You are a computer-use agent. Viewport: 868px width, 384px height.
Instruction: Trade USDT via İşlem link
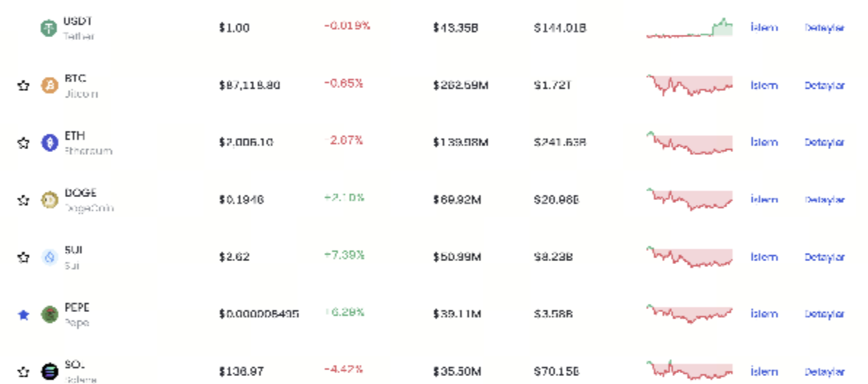coord(764,28)
